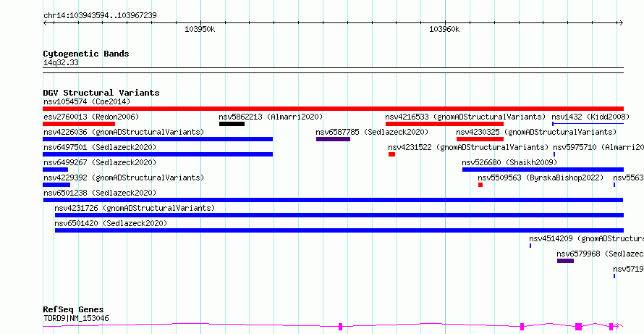This screenshot has height=334, width=644.
Task: Click the purple nsv6587785 variant bar
Action: tap(333, 139)
